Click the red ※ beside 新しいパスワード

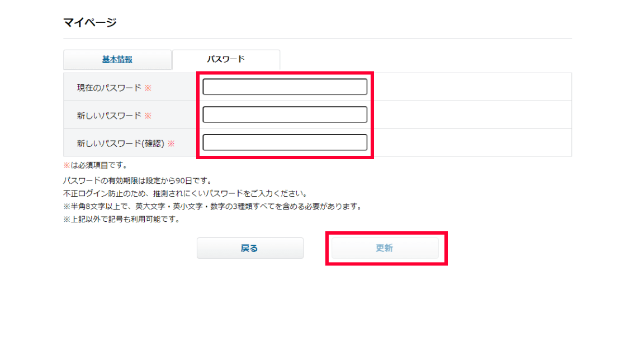[148, 116]
